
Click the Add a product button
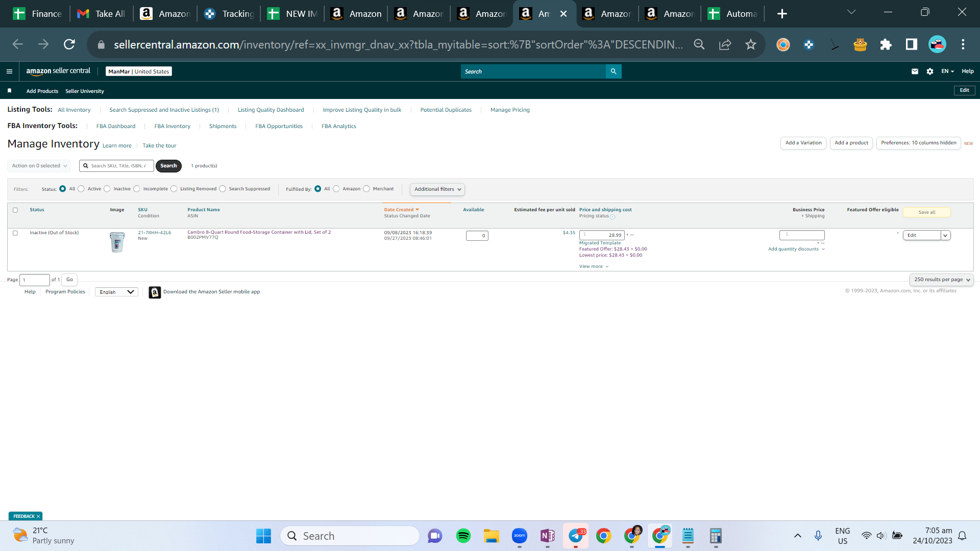[851, 143]
